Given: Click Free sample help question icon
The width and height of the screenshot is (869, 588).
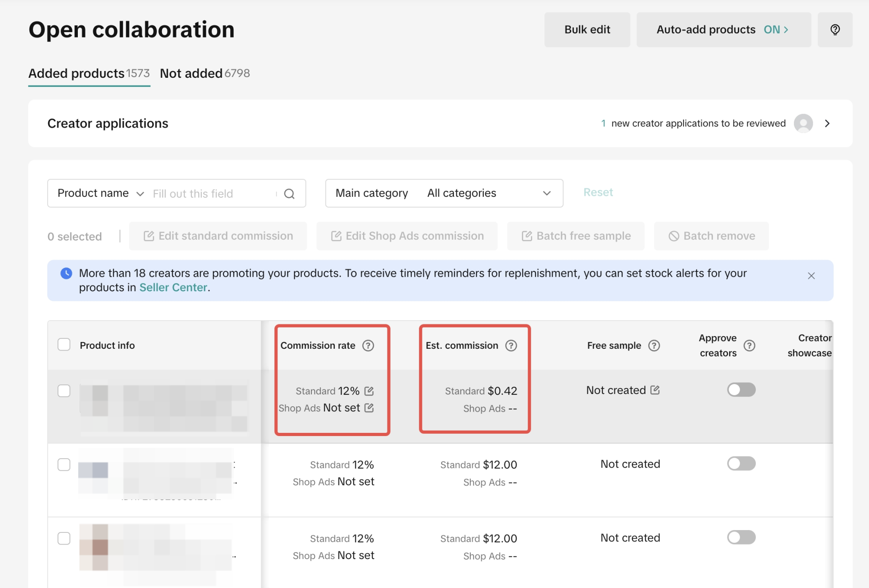Looking at the screenshot, I should (x=654, y=346).
